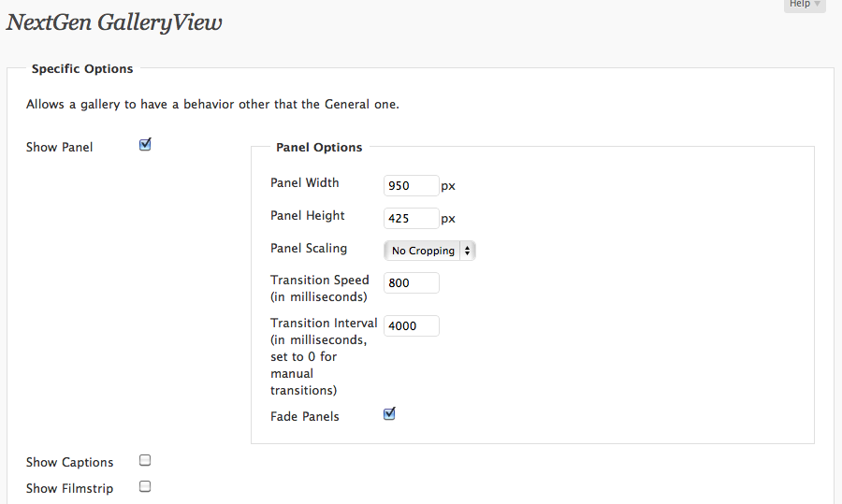The image size is (842, 504).
Task: Click the Fade Panels label text
Action: pos(304,416)
